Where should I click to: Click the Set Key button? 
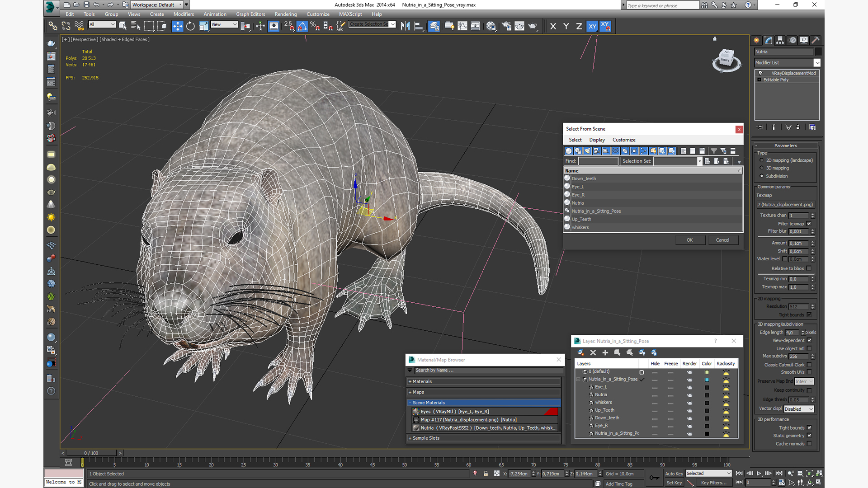pyautogui.click(x=674, y=483)
